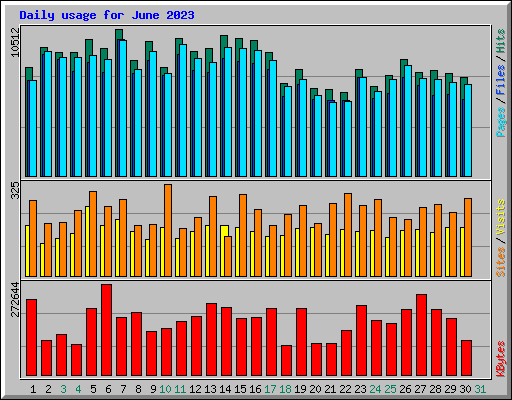
Task: Click the Visits legend label
Action: click(501, 218)
